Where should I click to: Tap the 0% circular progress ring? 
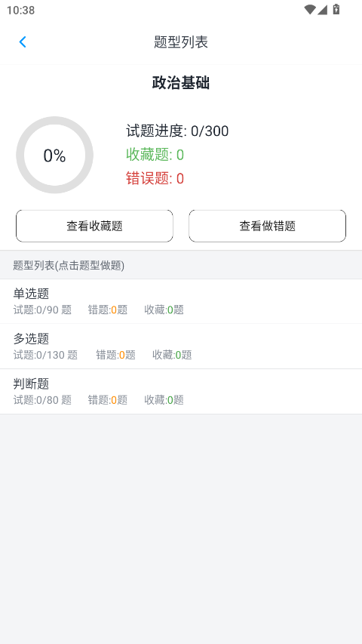coord(54,156)
